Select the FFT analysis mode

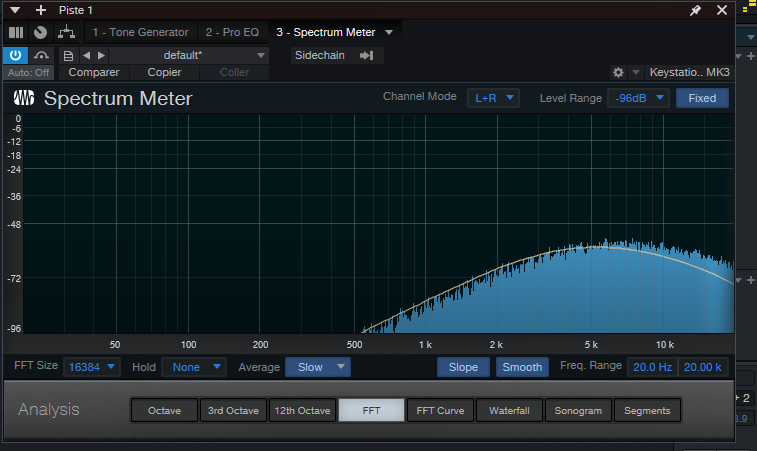[x=371, y=410]
